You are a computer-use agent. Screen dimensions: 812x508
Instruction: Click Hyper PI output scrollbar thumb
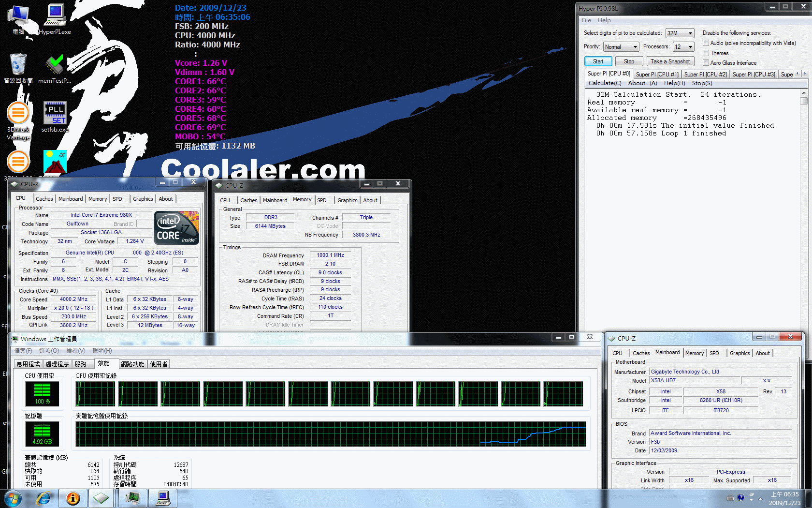(804, 101)
